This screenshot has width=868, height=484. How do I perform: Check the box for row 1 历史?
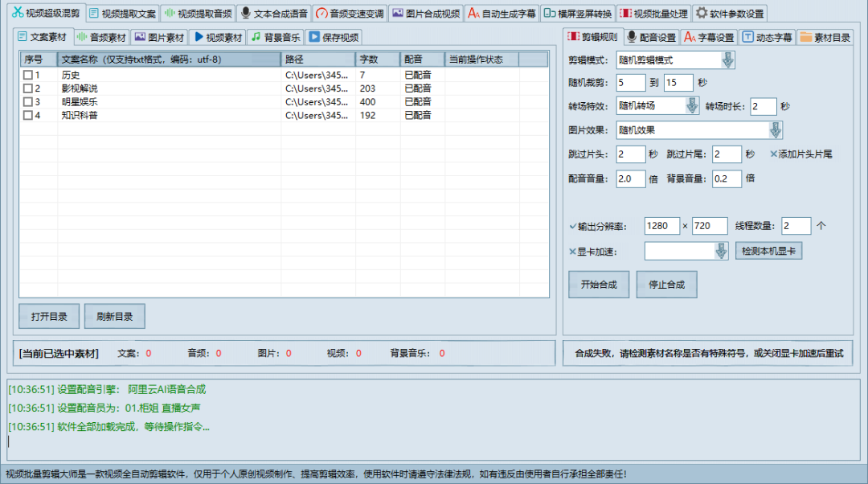coord(28,75)
